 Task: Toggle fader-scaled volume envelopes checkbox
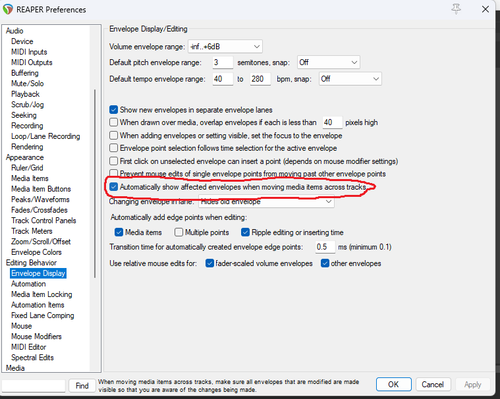(x=210, y=263)
